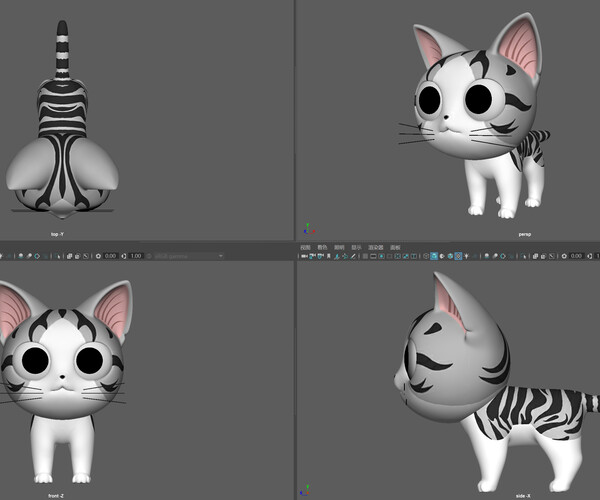Click Isolate Select icon in side panel toolbar
The height and width of the screenshot is (500, 600).
[523, 256]
